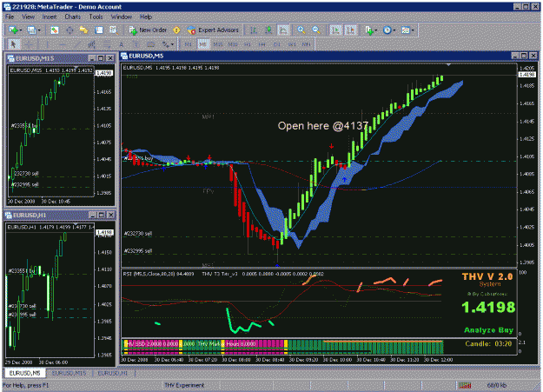Switch to the EURUSD,M15 bottom tab
Screen dimensions: 543x392
[69, 373]
